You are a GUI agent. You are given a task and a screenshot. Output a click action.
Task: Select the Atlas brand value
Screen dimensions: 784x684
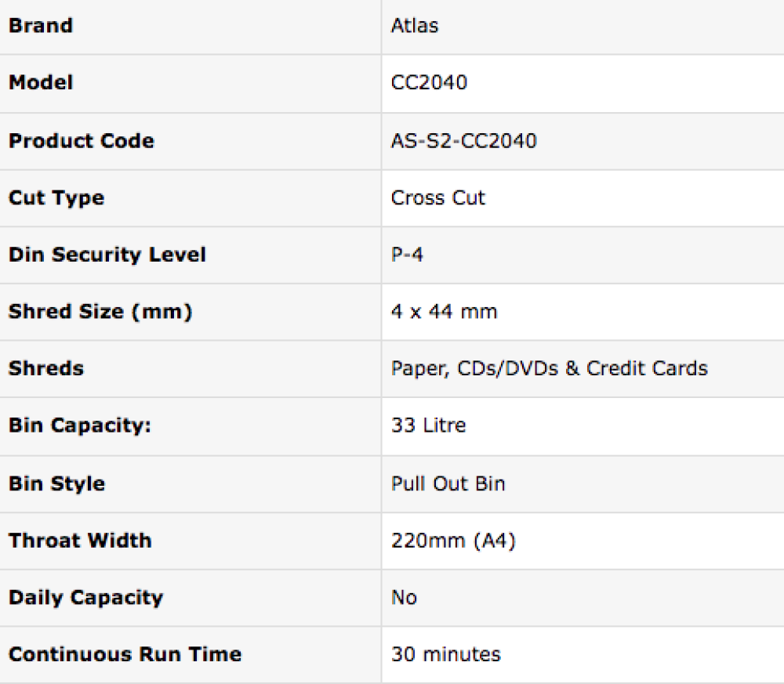point(415,25)
